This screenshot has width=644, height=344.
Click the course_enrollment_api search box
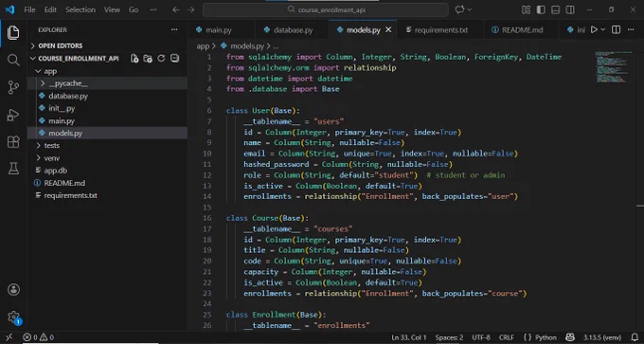coord(326,9)
